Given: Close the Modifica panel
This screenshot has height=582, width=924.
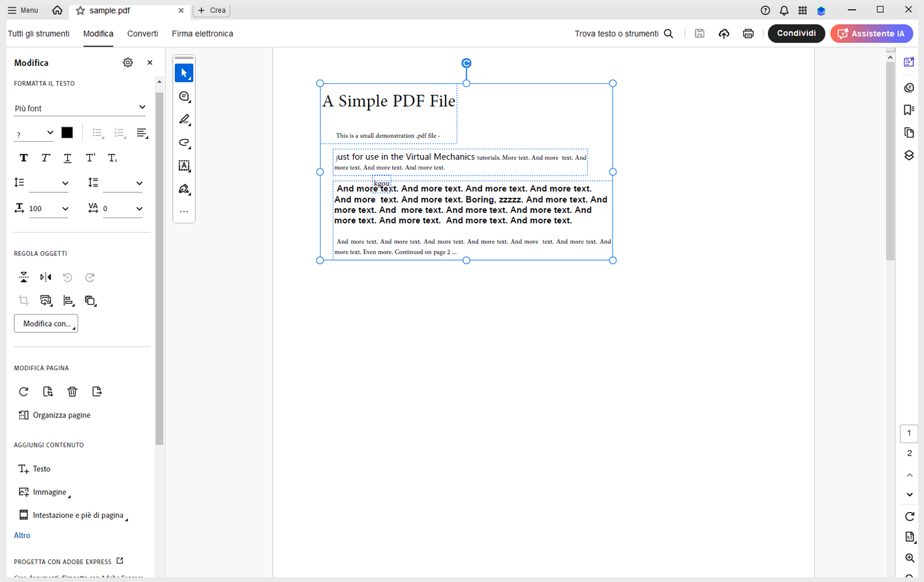Looking at the screenshot, I should point(150,62).
